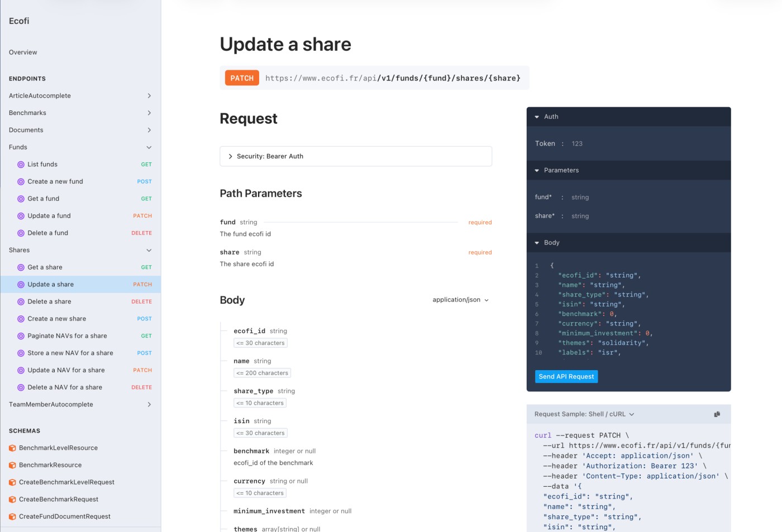Viewport: 782px width, 532px height.
Task: Expand the Security: Bearer Auth section
Action: tap(355, 156)
